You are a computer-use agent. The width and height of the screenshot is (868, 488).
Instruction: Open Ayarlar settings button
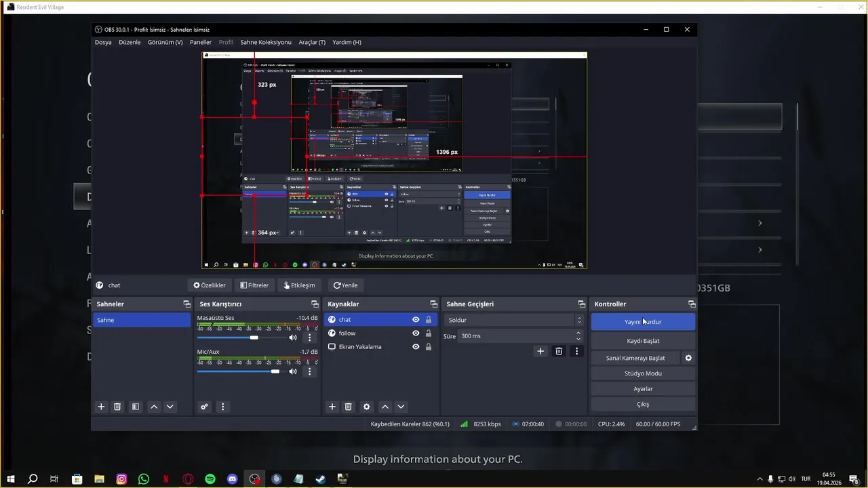click(x=643, y=389)
